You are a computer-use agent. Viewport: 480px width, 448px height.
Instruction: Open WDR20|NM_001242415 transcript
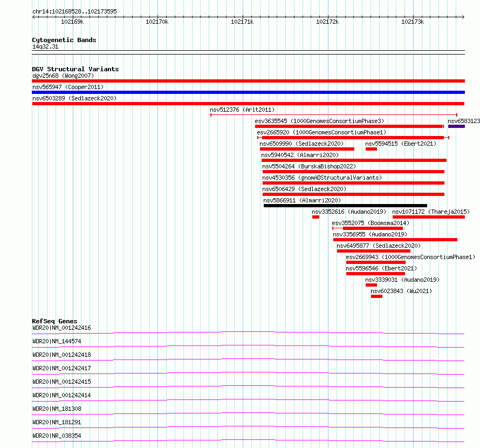[61, 382]
